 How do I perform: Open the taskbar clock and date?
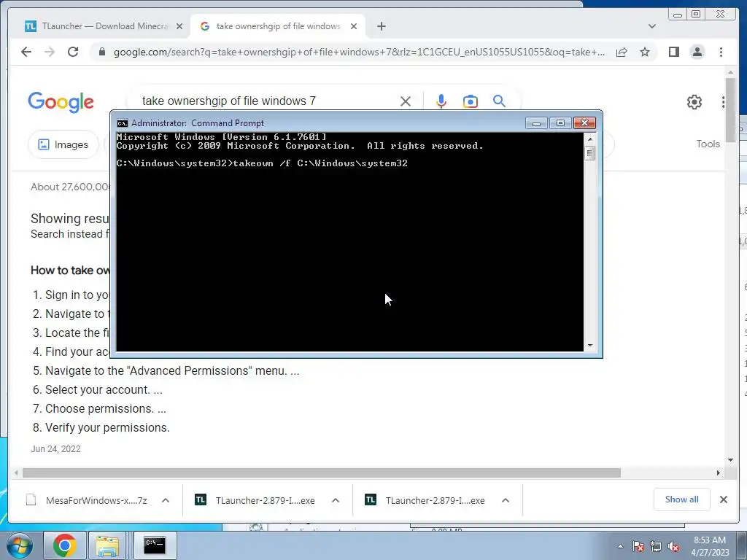(710, 546)
